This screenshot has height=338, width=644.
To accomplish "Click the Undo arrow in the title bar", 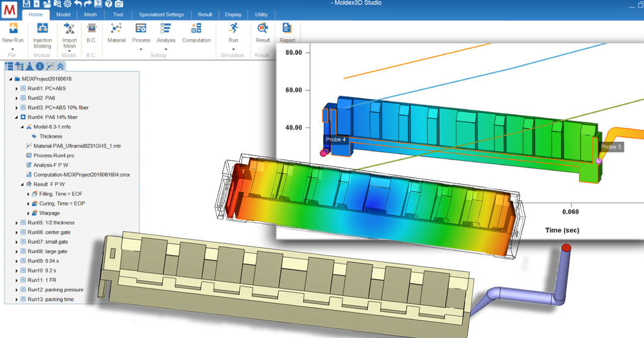I will click(x=78, y=4).
